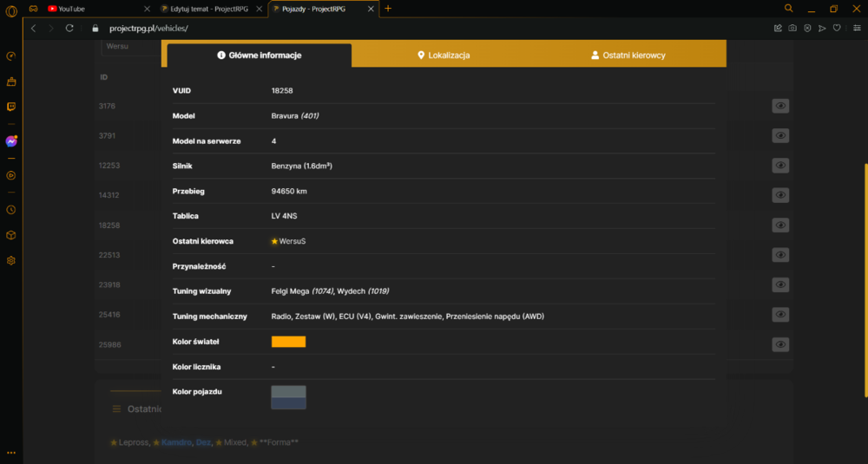
Task: Reload the current page
Action: (x=69, y=29)
